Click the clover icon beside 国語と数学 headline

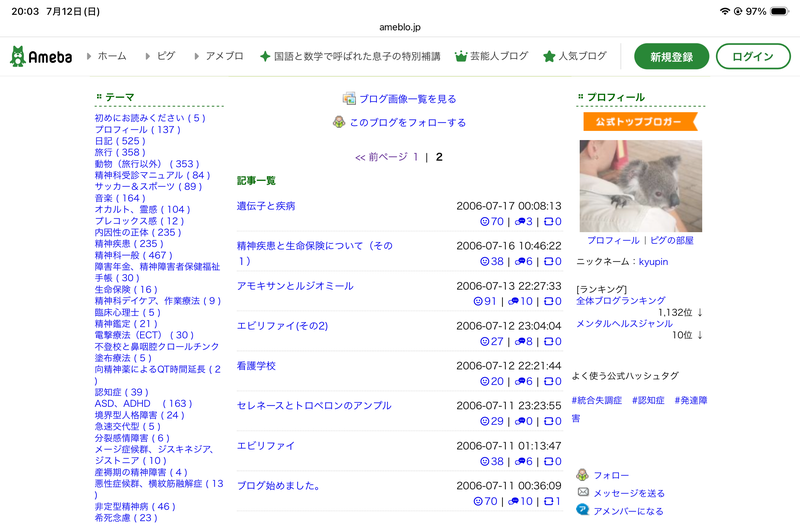click(x=265, y=56)
